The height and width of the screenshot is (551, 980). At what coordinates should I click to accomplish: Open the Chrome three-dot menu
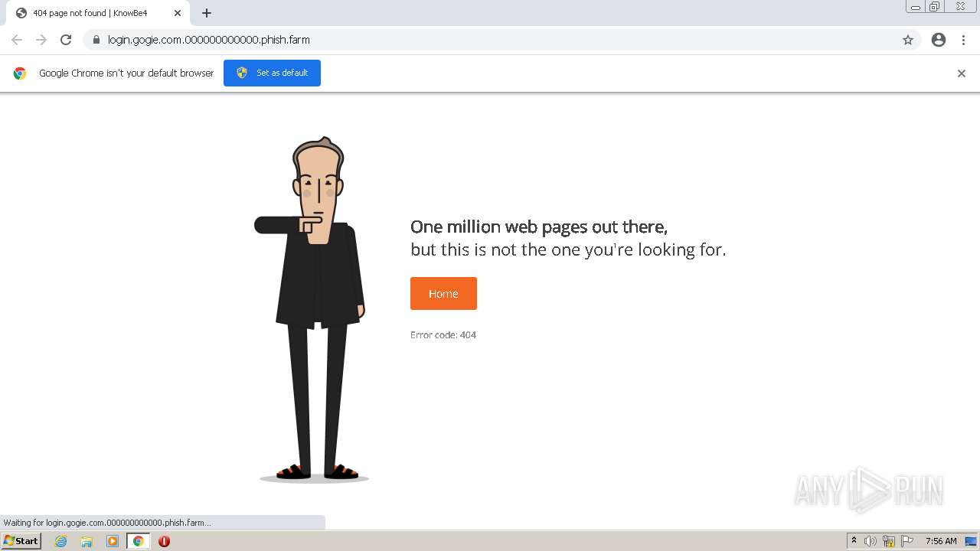pyautogui.click(x=964, y=40)
